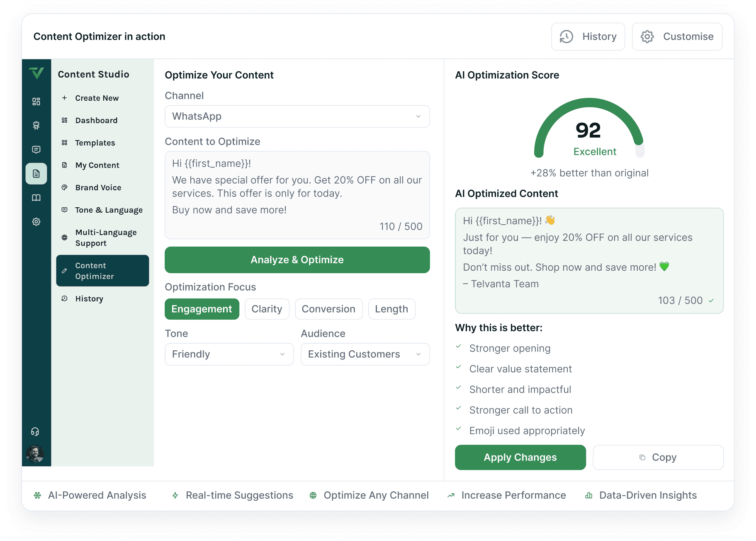Click the Apply Changes button

[x=520, y=457]
